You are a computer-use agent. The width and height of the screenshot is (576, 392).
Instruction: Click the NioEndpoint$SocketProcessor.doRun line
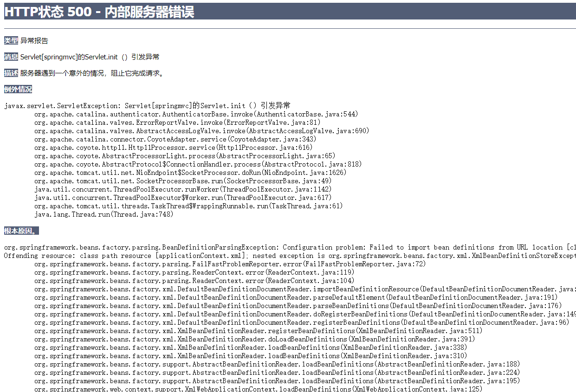tap(190, 173)
